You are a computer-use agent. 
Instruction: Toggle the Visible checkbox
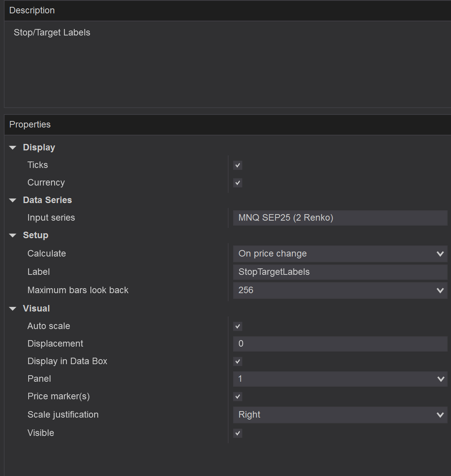pyautogui.click(x=238, y=433)
